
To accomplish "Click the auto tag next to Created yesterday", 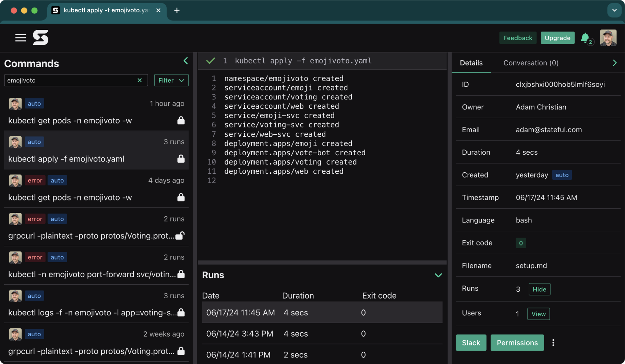I will pyautogui.click(x=562, y=175).
